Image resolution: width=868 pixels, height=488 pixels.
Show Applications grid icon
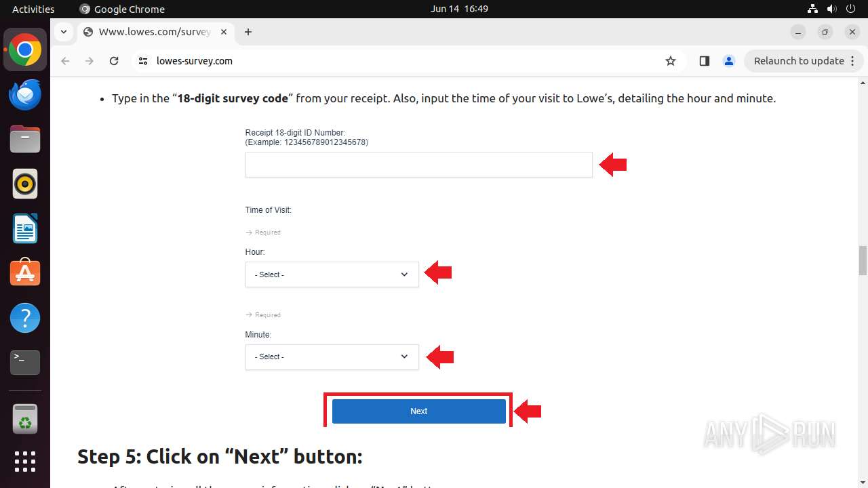(x=25, y=462)
